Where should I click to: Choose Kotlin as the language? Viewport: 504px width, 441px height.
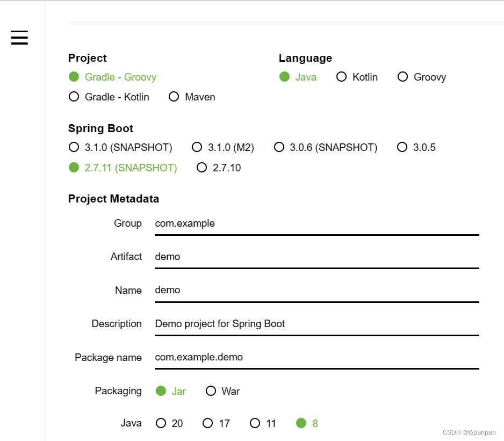[x=341, y=77]
